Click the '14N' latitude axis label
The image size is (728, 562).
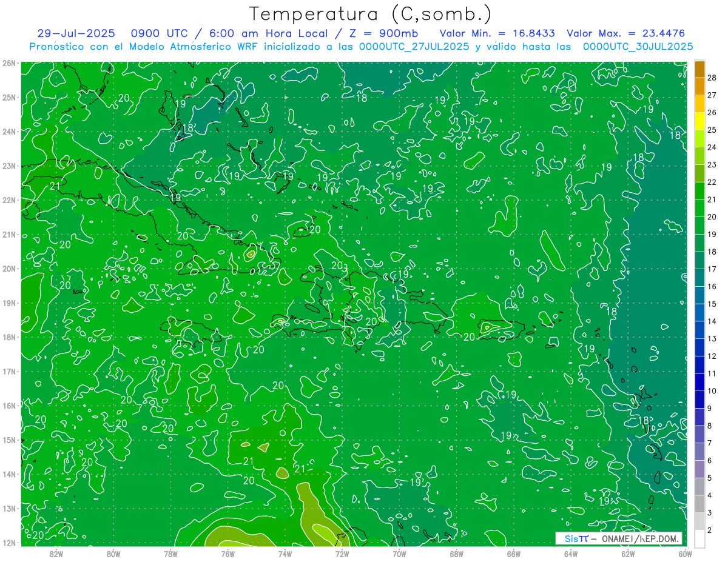9,474
